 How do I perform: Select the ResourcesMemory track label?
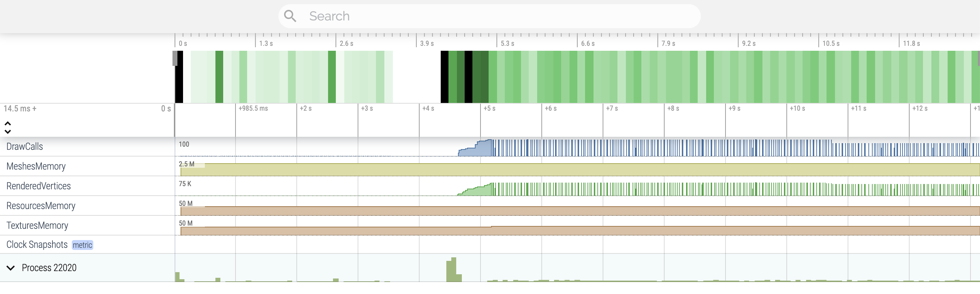(x=41, y=206)
